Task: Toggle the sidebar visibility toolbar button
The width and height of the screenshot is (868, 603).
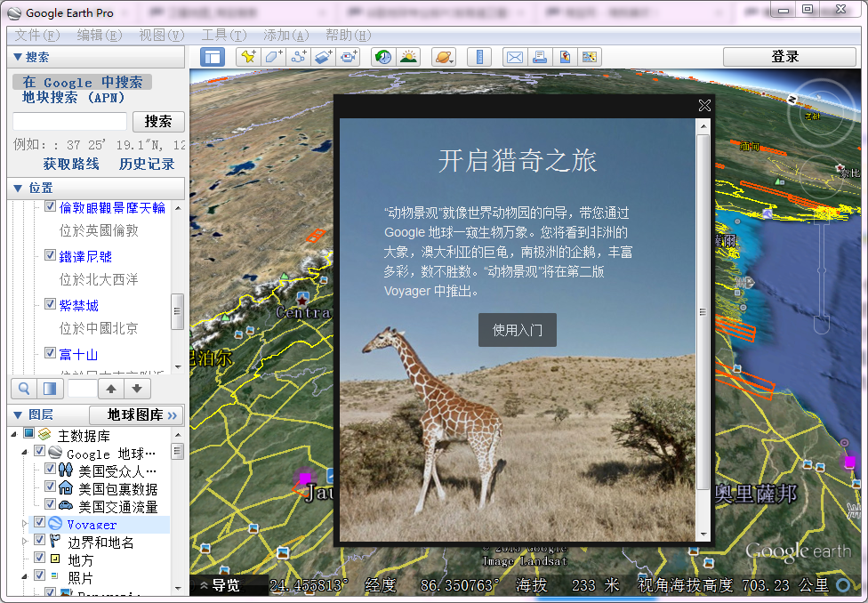Action: [x=213, y=57]
